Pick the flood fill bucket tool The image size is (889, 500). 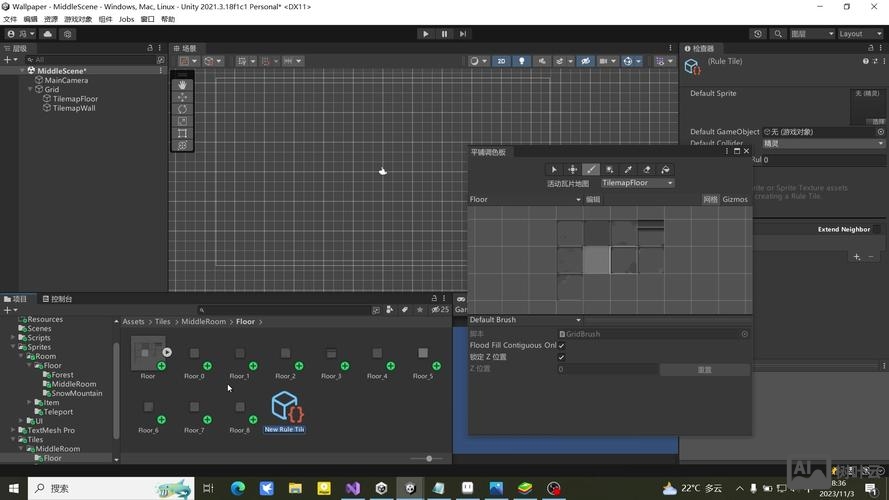click(666, 170)
